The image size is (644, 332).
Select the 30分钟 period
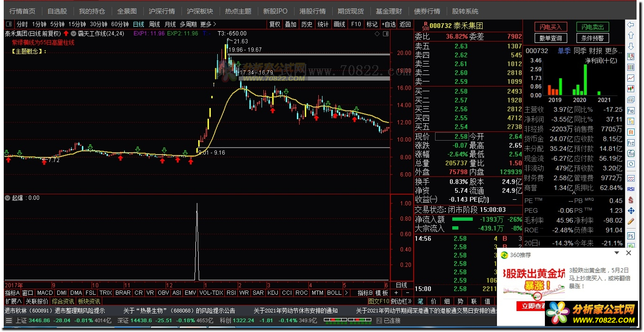coord(99,24)
